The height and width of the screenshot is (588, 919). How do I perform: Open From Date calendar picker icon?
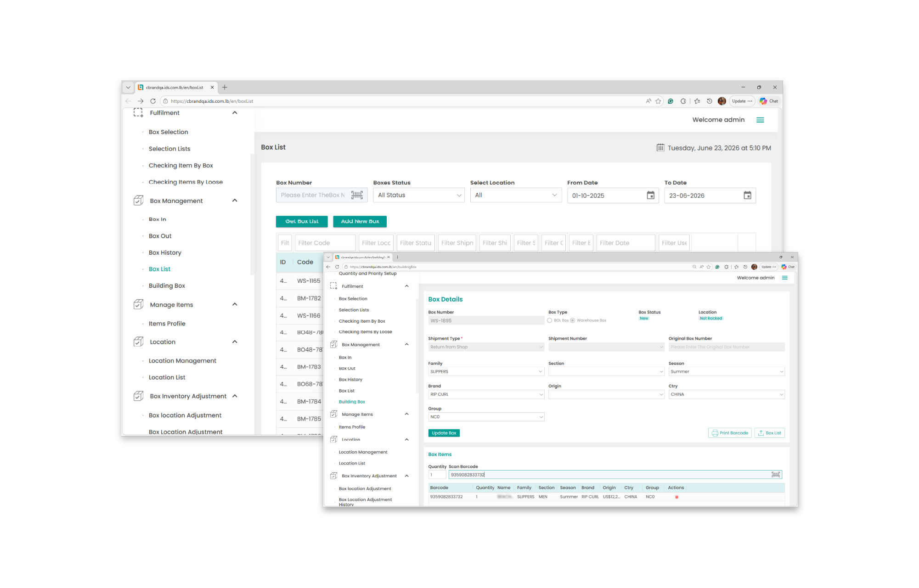650,195
